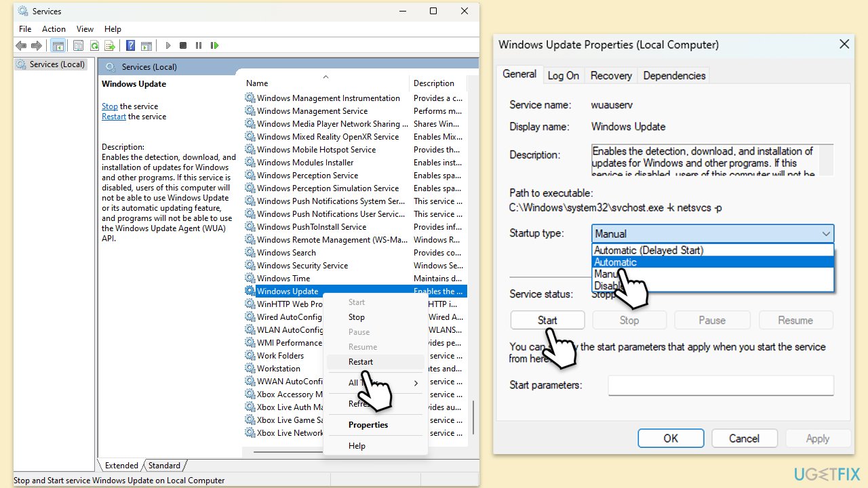Select Windows Perception Simulation Service row
This screenshot has height=488, width=868.
click(355, 188)
